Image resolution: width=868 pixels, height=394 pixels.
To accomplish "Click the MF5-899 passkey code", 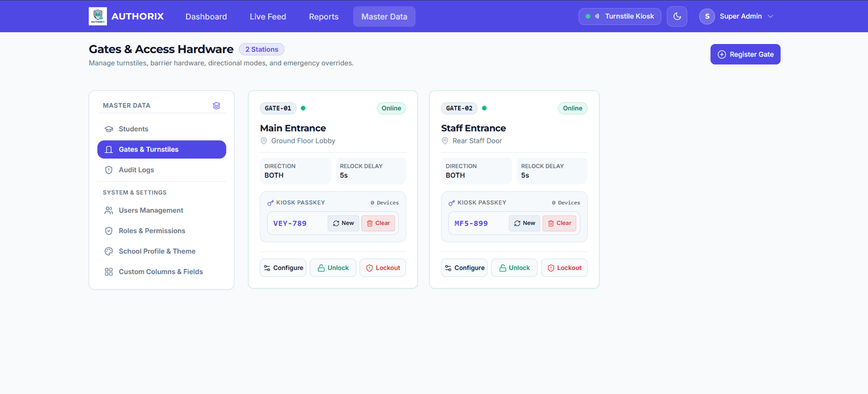I will click(x=471, y=223).
